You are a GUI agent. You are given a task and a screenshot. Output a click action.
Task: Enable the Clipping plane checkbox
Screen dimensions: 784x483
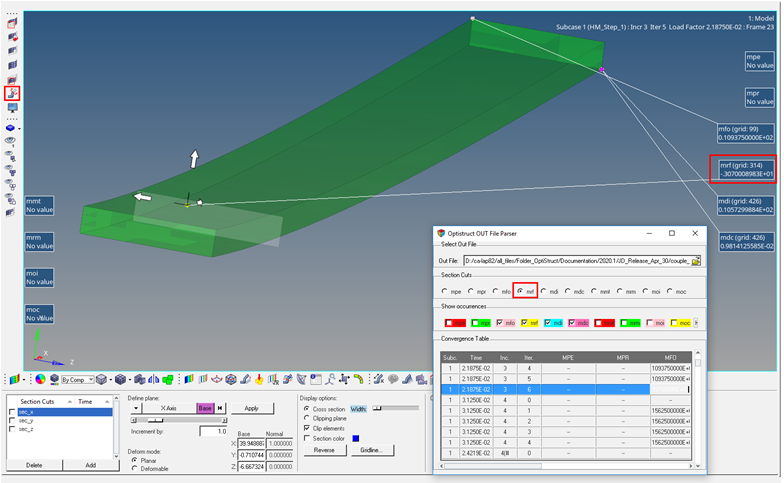[x=306, y=418]
